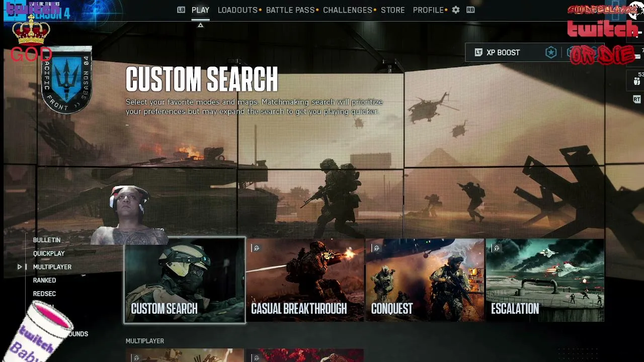This screenshot has width=644, height=362.
Task: Open the LOADOUTS tab
Action: pos(237,10)
